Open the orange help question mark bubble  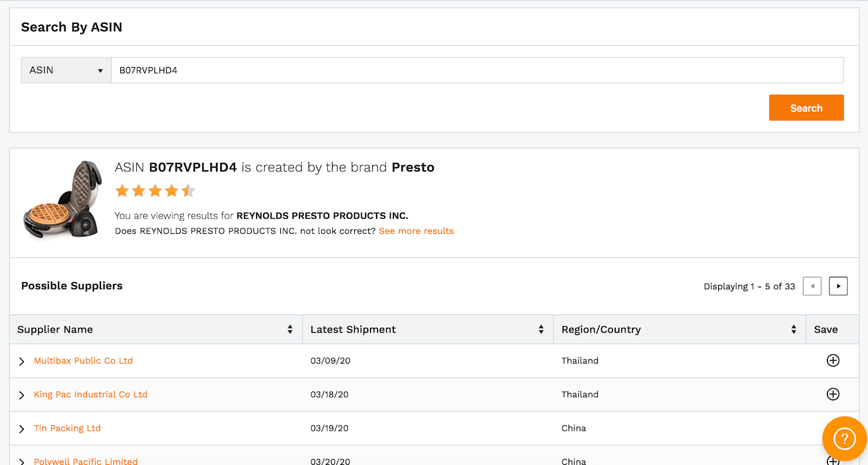tap(844, 438)
